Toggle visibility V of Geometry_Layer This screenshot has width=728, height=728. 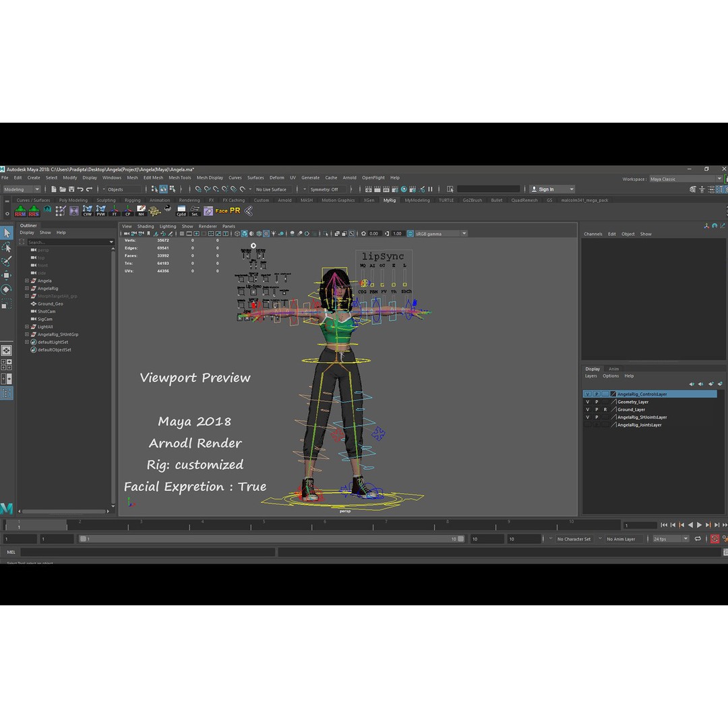point(587,402)
